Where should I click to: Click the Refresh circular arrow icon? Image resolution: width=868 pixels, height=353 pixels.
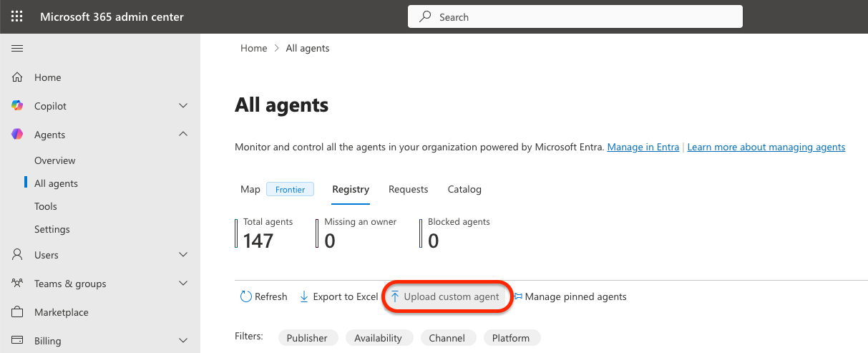pos(246,296)
